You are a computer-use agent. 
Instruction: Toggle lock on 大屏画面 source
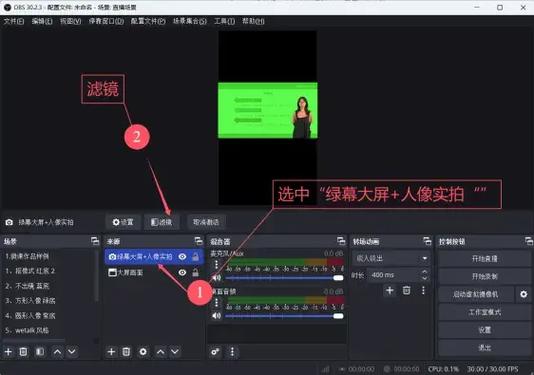tap(195, 272)
